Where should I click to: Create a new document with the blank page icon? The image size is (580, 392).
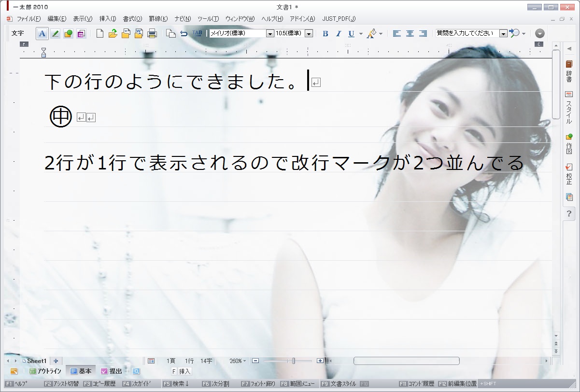[x=100, y=33]
